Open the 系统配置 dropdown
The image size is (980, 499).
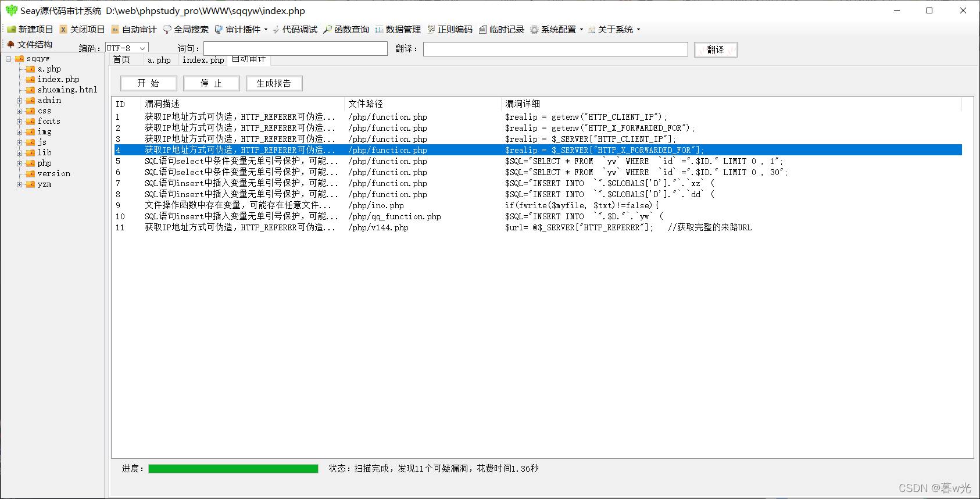point(556,30)
